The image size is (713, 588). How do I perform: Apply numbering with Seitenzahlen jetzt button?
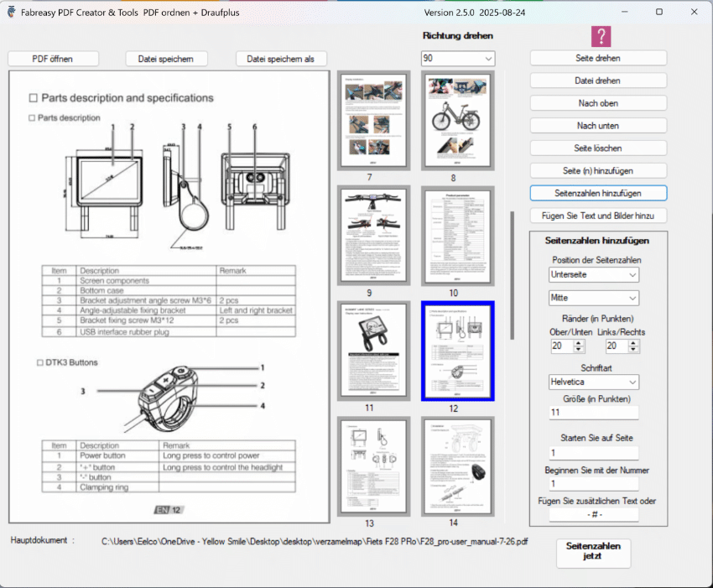click(593, 551)
